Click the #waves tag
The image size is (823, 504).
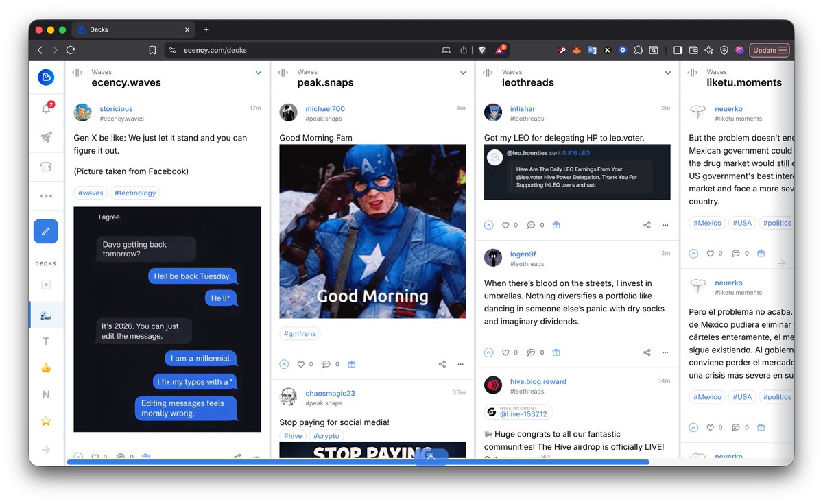(x=91, y=193)
